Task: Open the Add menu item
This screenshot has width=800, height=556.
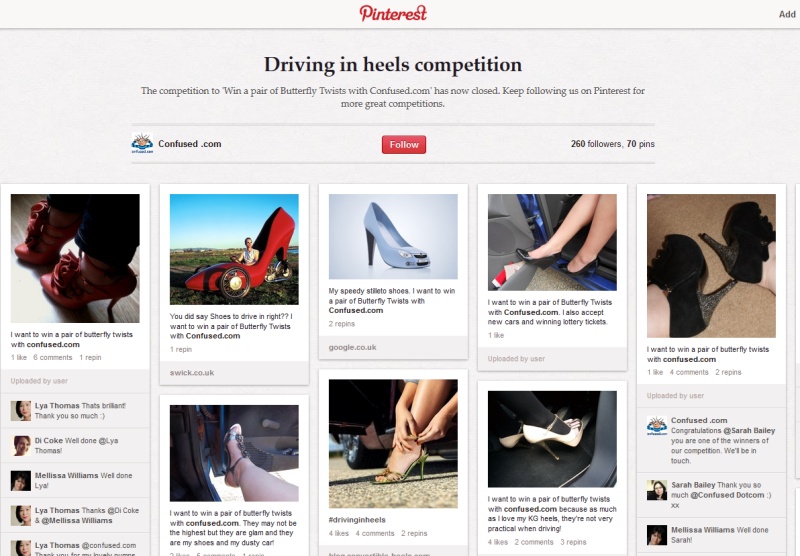Action: pos(787,14)
